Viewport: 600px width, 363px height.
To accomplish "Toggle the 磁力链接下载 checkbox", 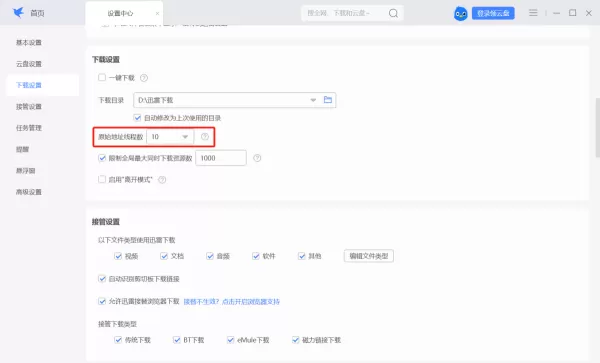I will click(x=295, y=340).
